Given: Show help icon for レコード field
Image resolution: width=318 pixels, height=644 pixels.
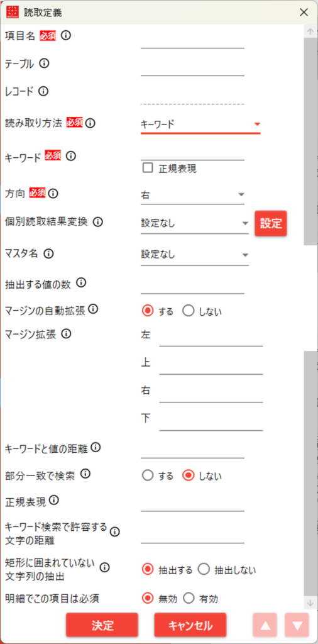Looking at the screenshot, I should 43,91.
